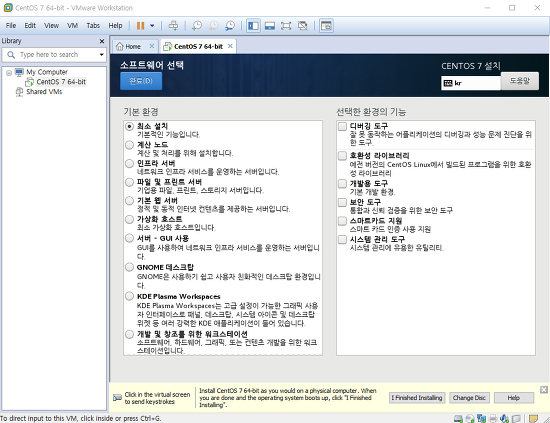Click the printer status bar icon

(493, 418)
